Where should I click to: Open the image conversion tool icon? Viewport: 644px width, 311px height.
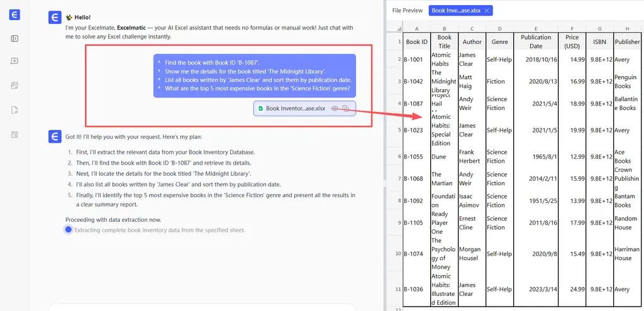14,85
